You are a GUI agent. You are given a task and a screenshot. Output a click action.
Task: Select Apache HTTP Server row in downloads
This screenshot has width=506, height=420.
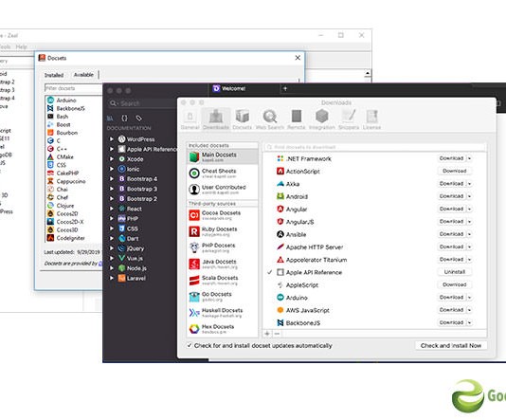coord(375,247)
